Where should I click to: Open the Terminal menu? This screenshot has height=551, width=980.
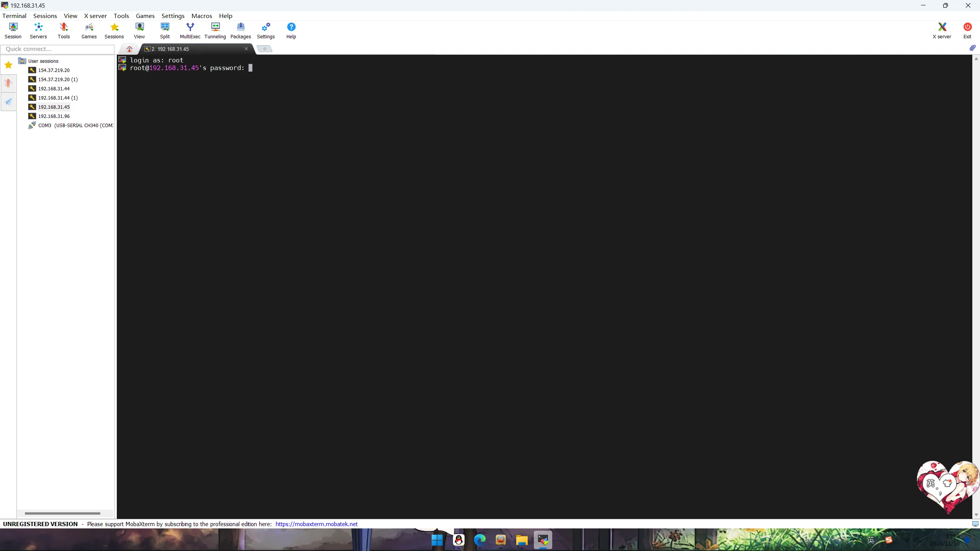point(14,16)
